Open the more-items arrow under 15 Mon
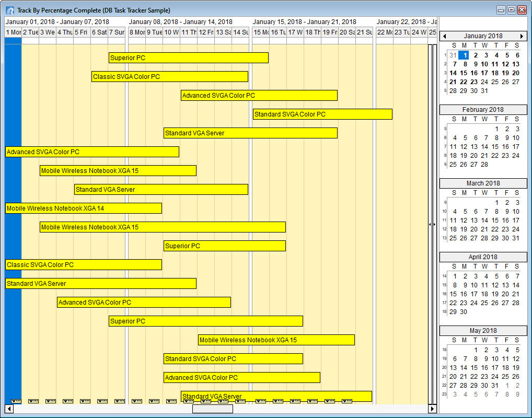Viewport: 532px width, 418px height. click(261, 401)
